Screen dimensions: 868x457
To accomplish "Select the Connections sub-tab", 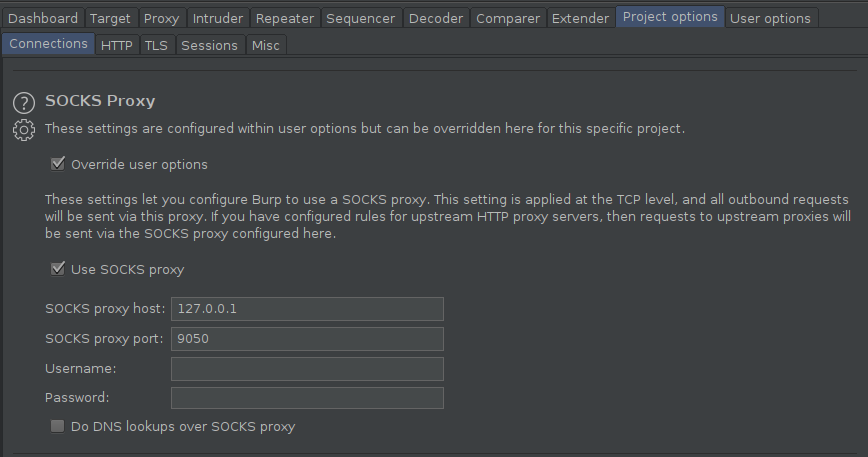I will 48,44.
